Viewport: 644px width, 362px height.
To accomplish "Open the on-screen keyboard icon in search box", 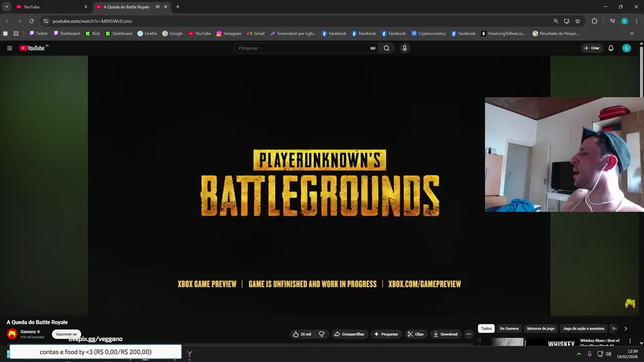I will (373, 48).
